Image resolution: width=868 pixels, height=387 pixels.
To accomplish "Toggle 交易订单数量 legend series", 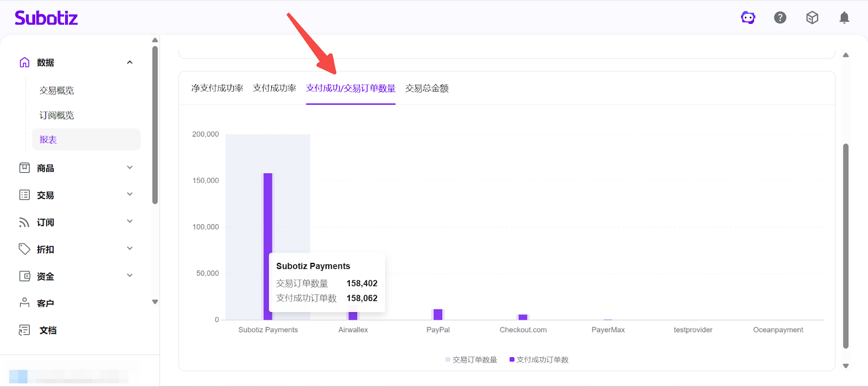I will coord(471,360).
